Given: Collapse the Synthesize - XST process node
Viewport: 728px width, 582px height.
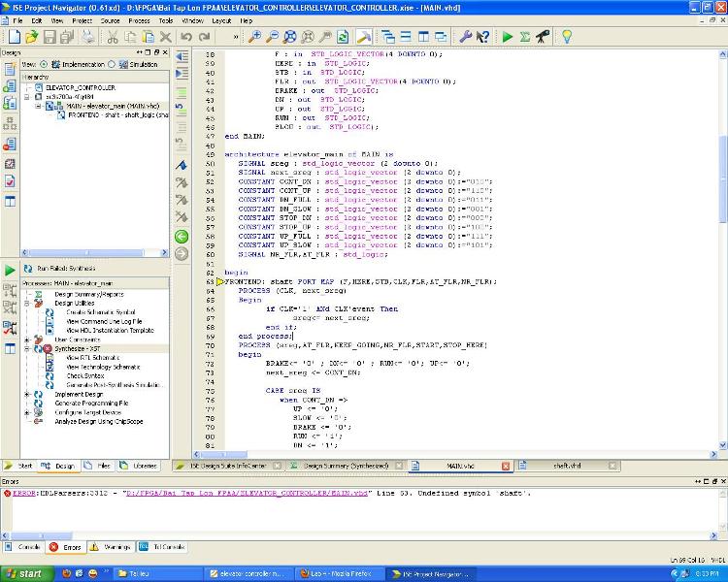Looking at the screenshot, I should (27, 348).
